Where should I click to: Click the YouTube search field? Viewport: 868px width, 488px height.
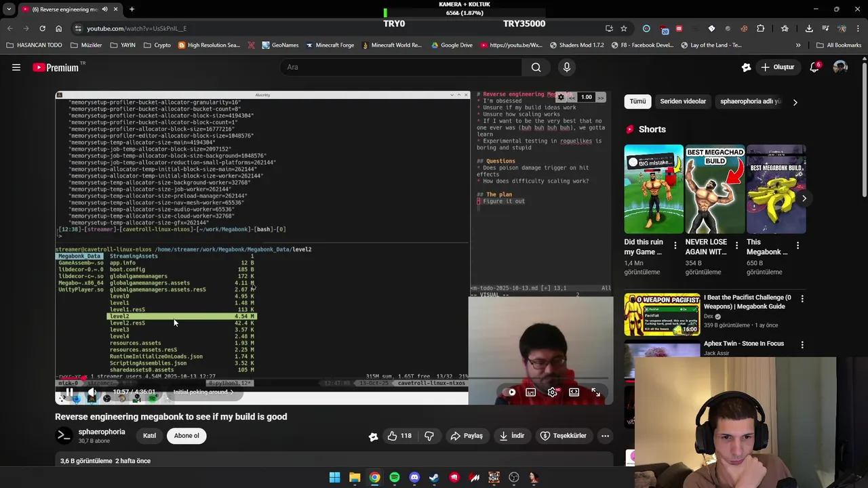401,67
